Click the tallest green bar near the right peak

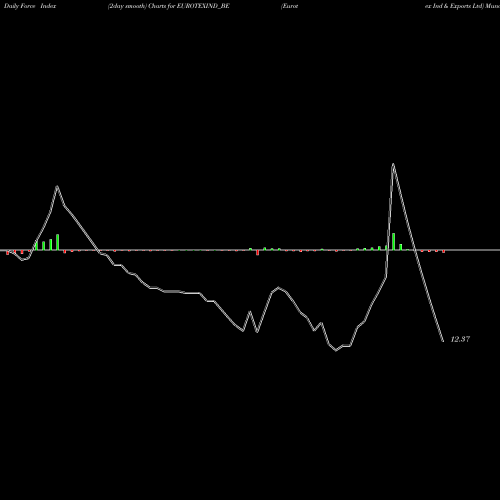(x=394, y=241)
